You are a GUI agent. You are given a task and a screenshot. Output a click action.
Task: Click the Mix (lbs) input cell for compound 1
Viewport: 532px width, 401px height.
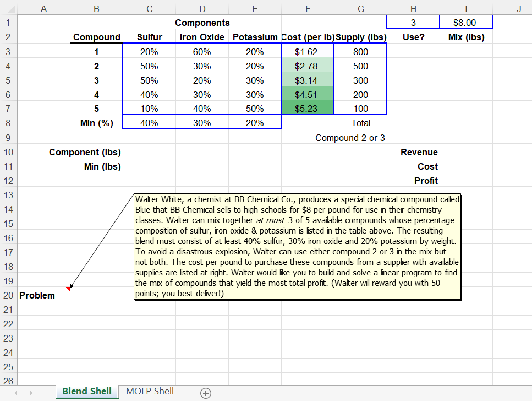click(x=466, y=52)
